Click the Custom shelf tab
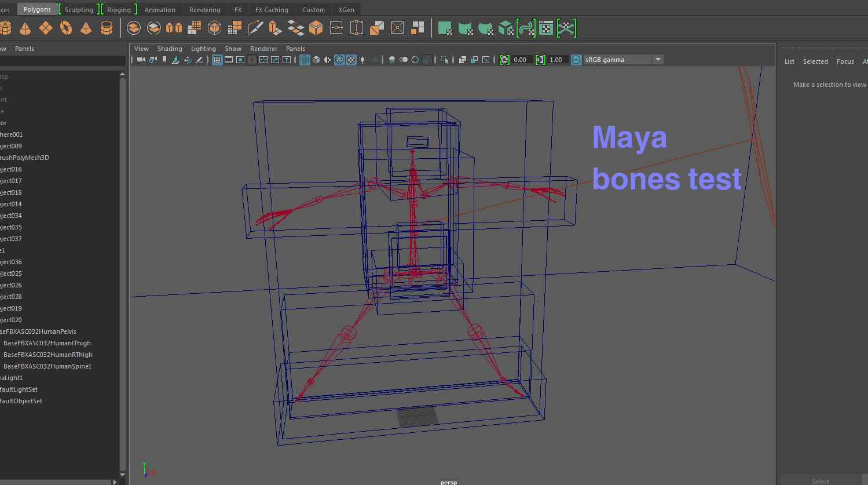Screen dimensions: 868x485 (x=313, y=10)
